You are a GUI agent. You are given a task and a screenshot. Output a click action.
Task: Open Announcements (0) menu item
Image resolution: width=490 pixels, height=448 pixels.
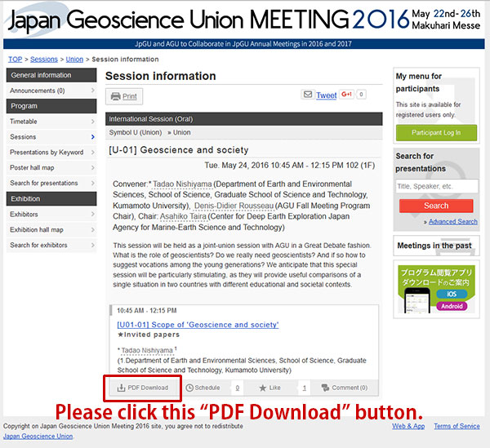[51, 91]
